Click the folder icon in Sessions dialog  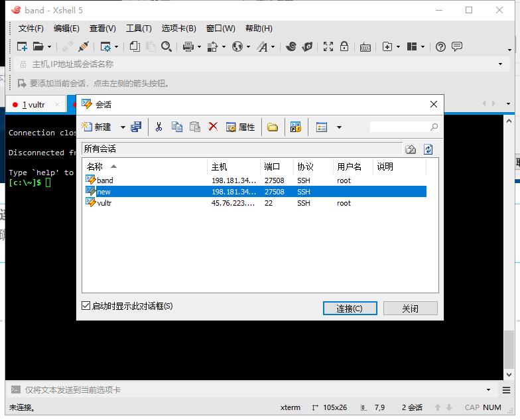pyautogui.click(x=272, y=127)
